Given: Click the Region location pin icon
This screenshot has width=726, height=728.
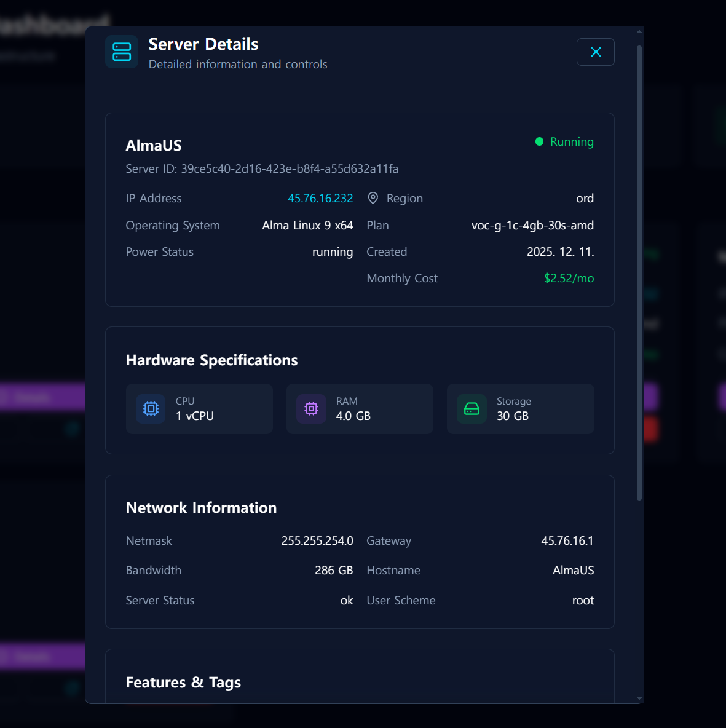Looking at the screenshot, I should tap(373, 198).
